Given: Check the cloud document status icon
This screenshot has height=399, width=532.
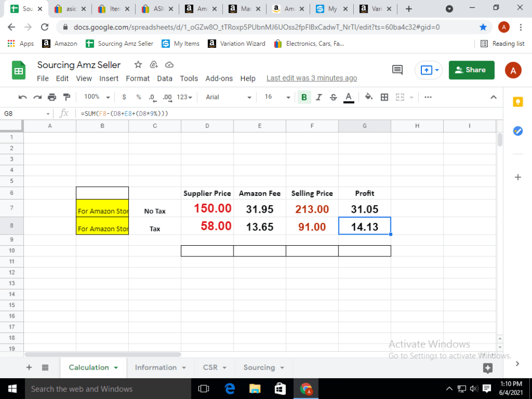Looking at the screenshot, I should (x=169, y=64).
